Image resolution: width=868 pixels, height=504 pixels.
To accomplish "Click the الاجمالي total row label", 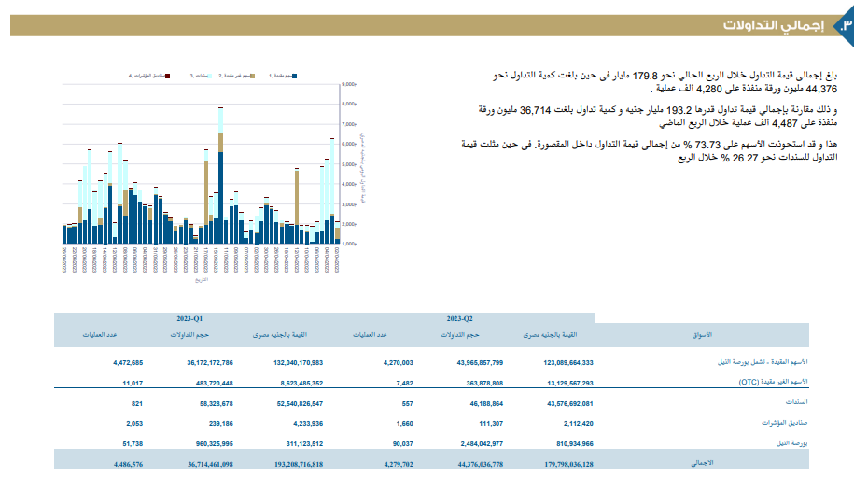I will (700, 463).
